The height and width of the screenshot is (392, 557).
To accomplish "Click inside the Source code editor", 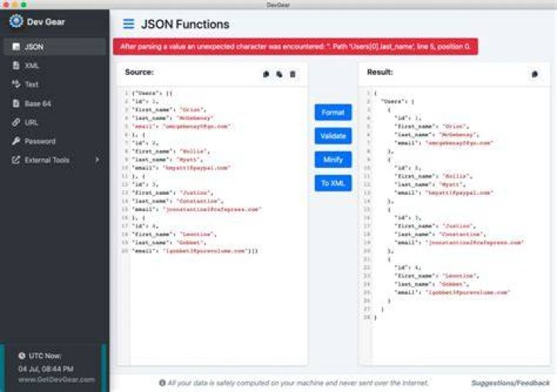I will click(x=213, y=226).
